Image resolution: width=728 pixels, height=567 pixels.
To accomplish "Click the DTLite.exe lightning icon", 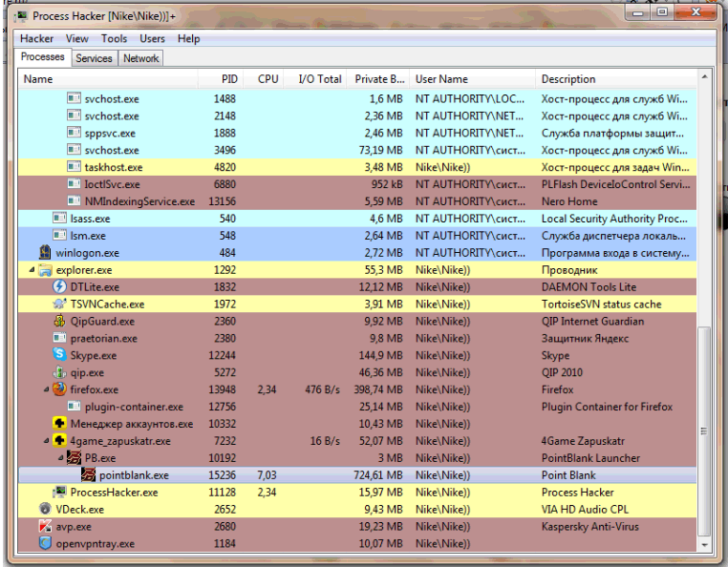I will click(59, 286).
